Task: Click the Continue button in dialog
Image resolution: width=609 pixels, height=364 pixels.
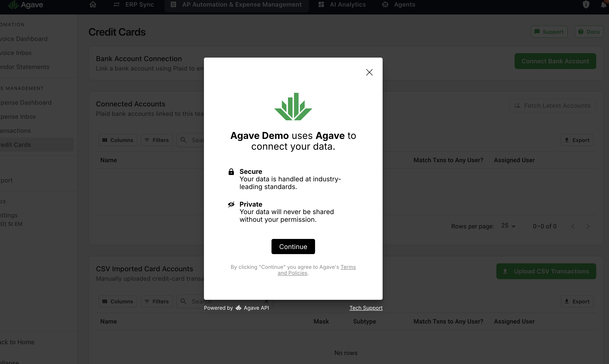Action: pos(293,246)
